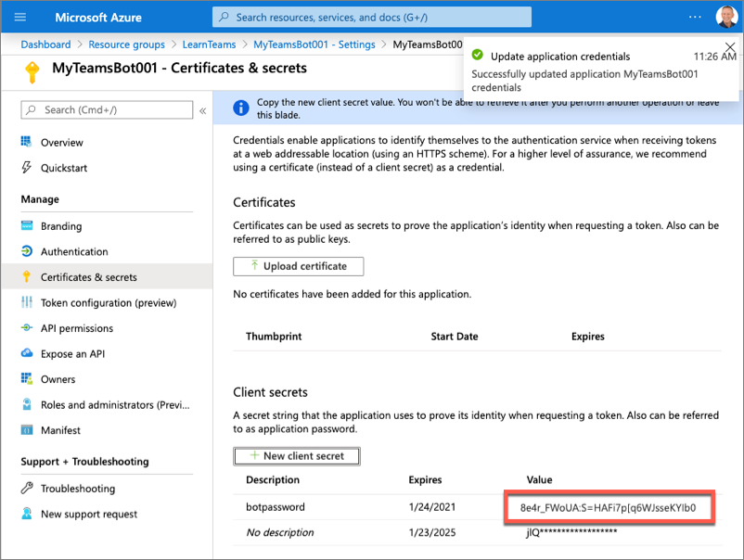Click the masked jlQ****************** value
744x560 pixels.
coord(571,532)
